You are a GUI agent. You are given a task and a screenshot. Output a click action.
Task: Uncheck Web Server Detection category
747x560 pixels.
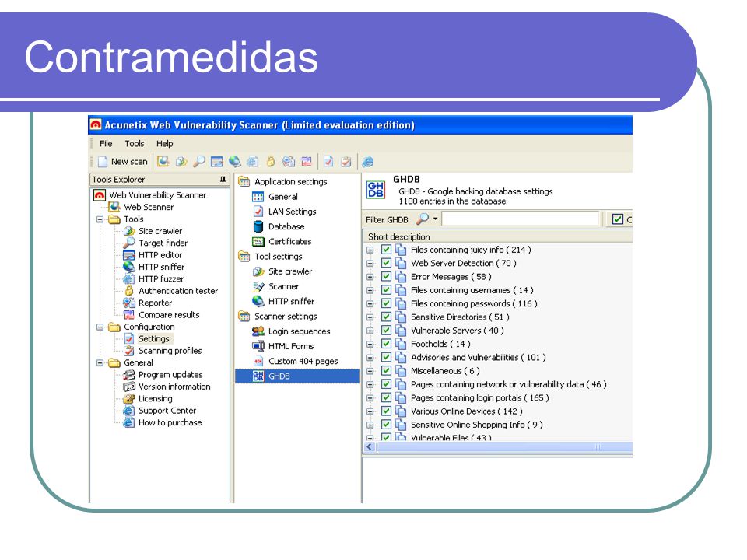coord(387,263)
